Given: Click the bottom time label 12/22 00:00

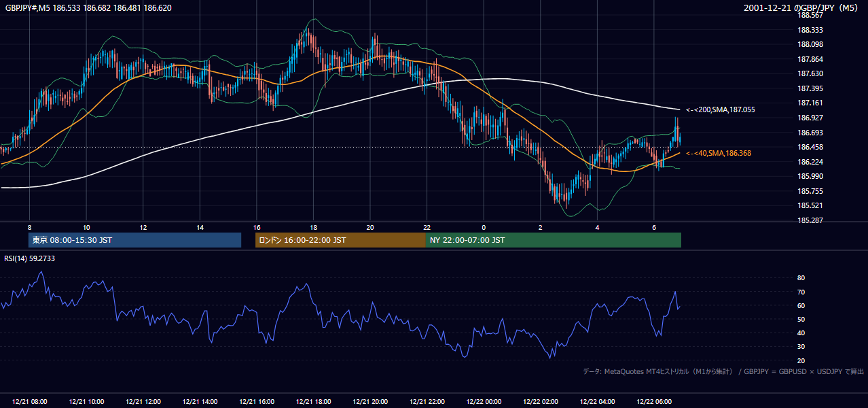Looking at the screenshot, I should coord(484,402).
